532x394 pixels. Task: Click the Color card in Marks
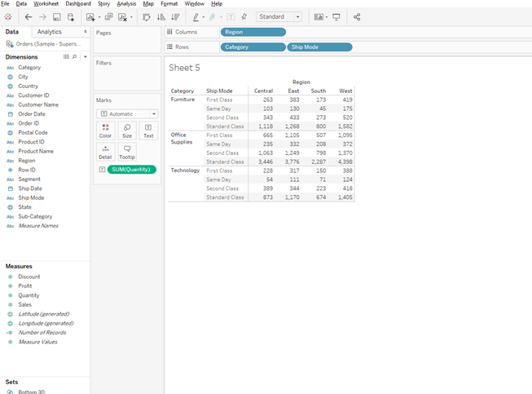pyautogui.click(x=106, y=131)
